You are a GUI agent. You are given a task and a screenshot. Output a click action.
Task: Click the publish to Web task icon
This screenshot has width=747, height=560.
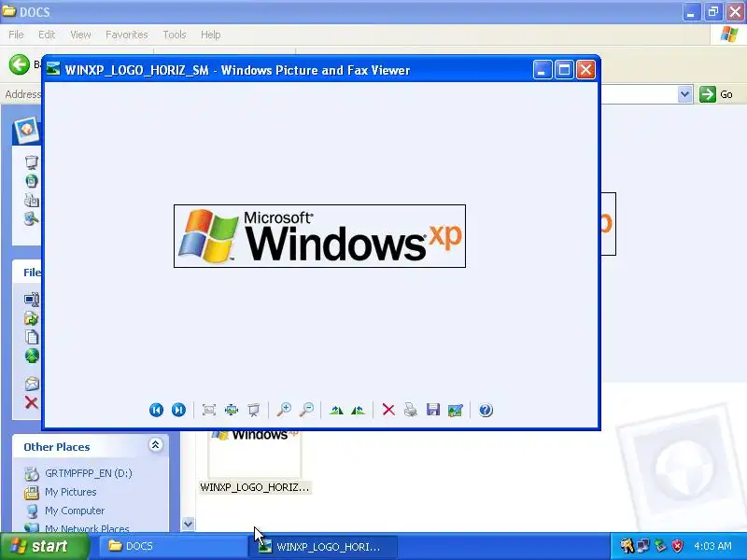click(x=32, y=356)
